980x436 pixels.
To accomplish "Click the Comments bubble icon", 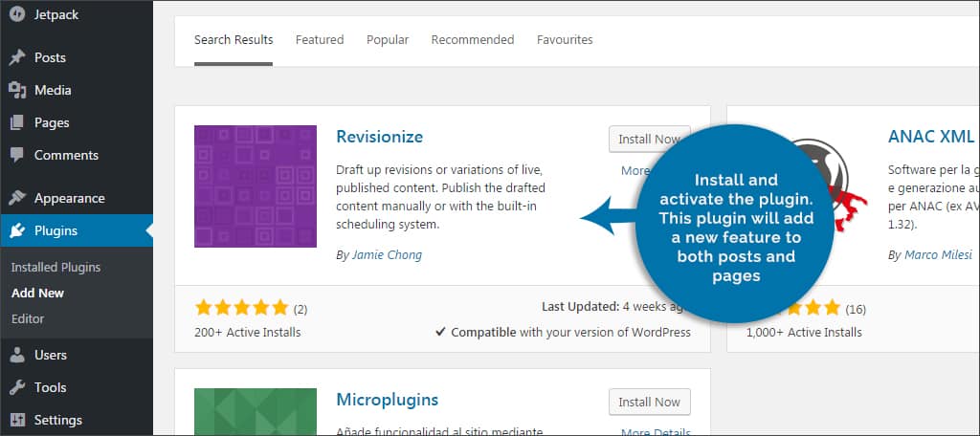I will click(17, 155).
